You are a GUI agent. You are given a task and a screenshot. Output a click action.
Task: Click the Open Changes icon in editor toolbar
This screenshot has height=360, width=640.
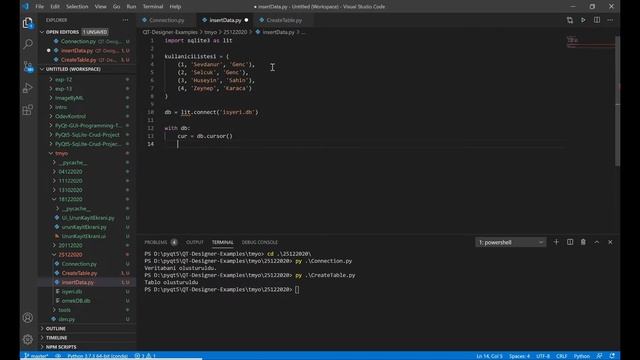pos(570,20)
